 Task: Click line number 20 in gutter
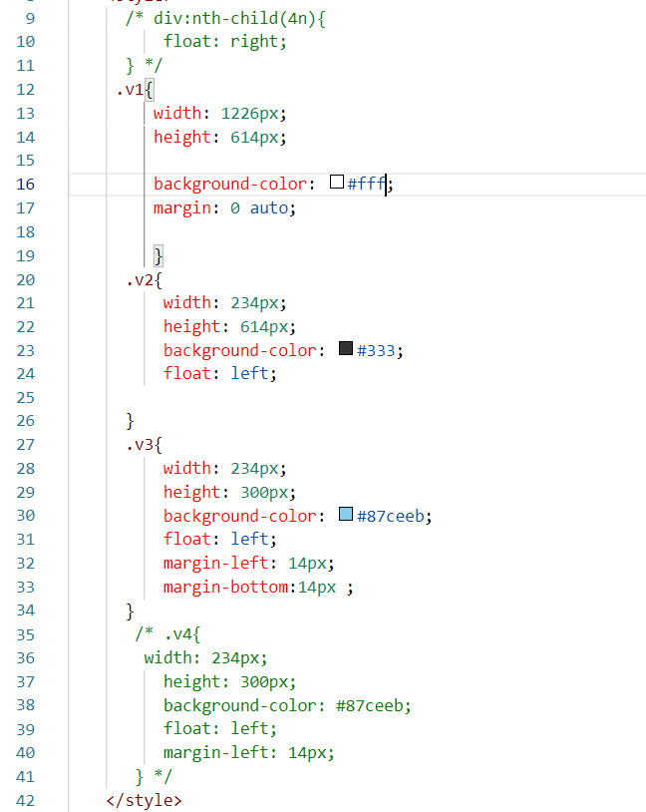point(25,280)
